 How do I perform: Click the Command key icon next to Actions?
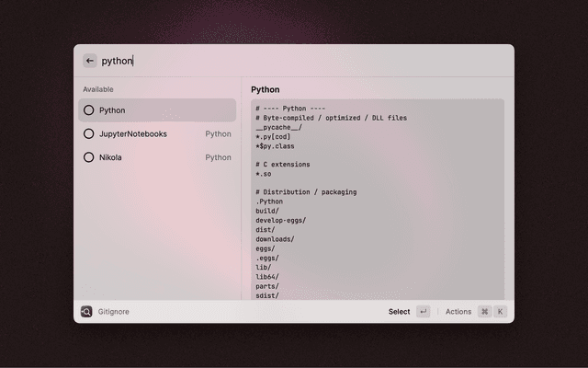click(484, 312)
